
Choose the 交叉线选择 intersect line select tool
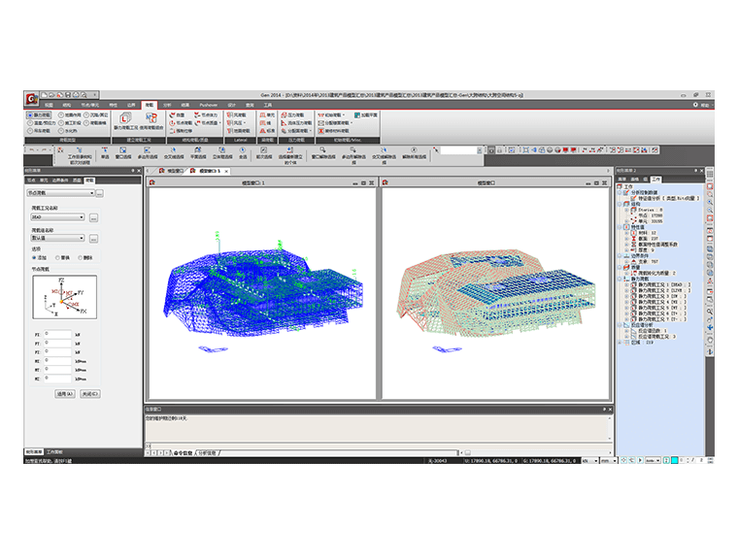[x=174, y=153]
